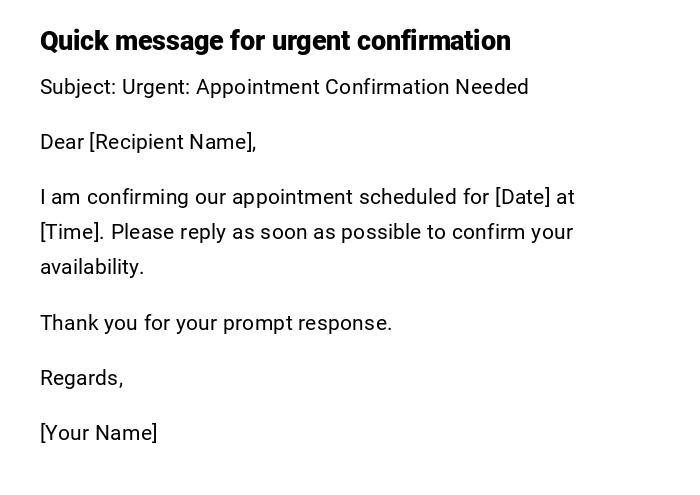Click the "Subject:" label
Image resolution: width=700 pixels, height=495 pixels.
click(78, 87)
